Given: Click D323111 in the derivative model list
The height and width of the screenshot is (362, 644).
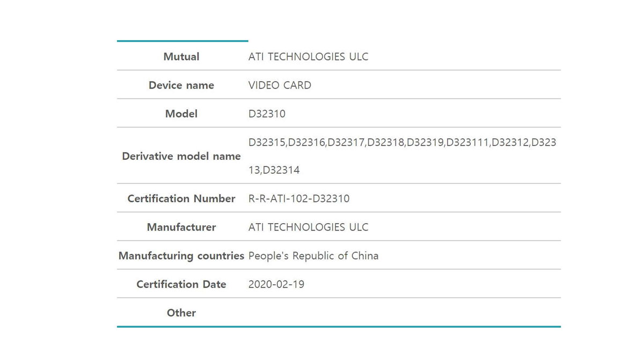Looking at the screenshot, I should click(x=467, y=143).
